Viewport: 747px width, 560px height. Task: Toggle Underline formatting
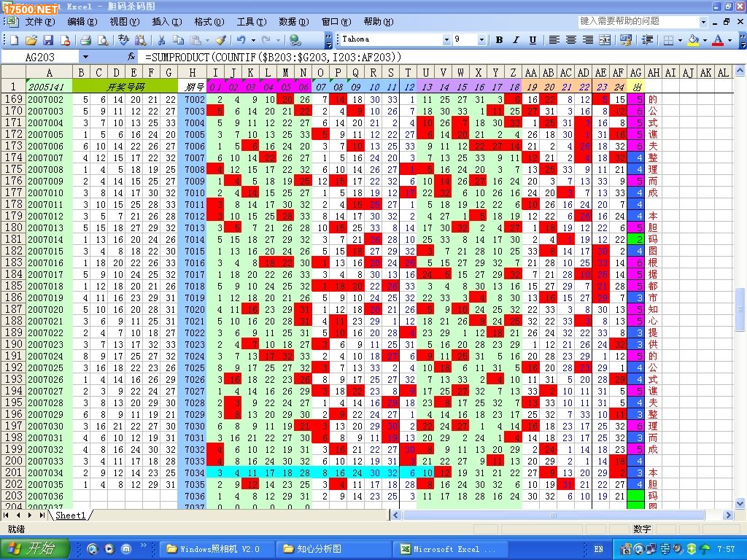(x=533, y=40)
